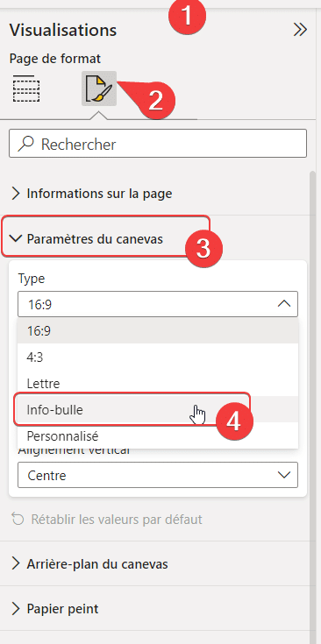
Task: Click the Rechercher search field
Action: point(158,144)
